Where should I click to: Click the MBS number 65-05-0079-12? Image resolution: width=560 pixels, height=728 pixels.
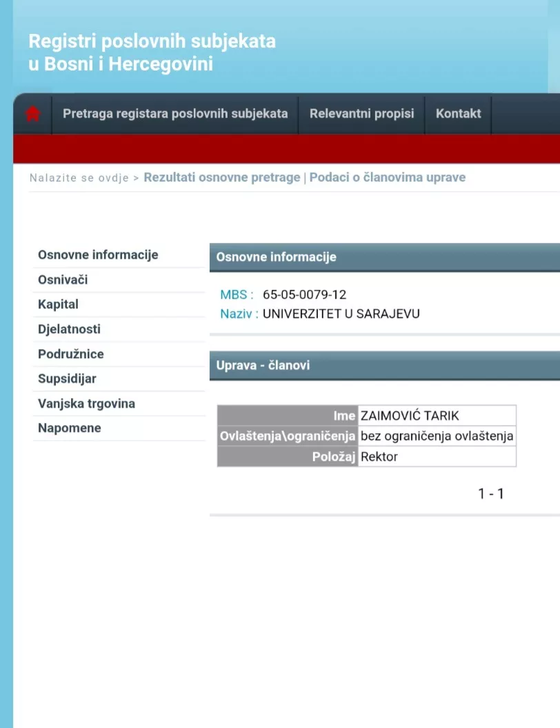tap(304, 295)
